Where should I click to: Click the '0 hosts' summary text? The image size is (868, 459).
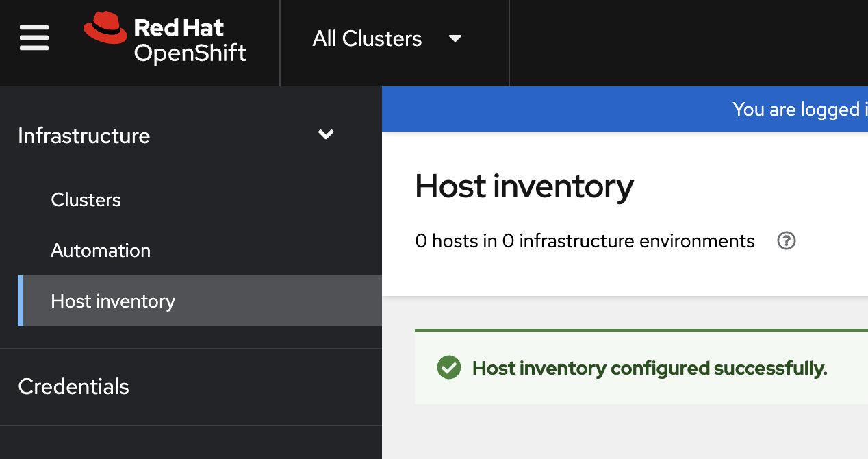click(585, 241)
